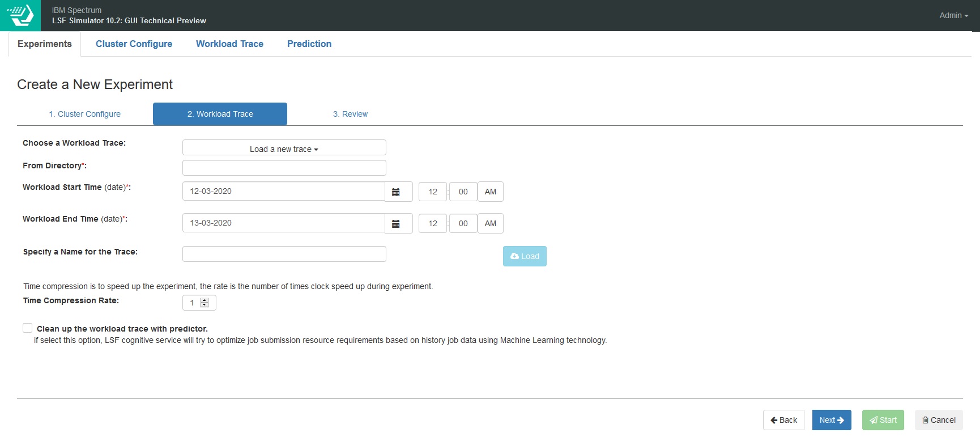Click the 'LSF Simulator 10.2: GUI Technical Preview' title

pos(129,20)
